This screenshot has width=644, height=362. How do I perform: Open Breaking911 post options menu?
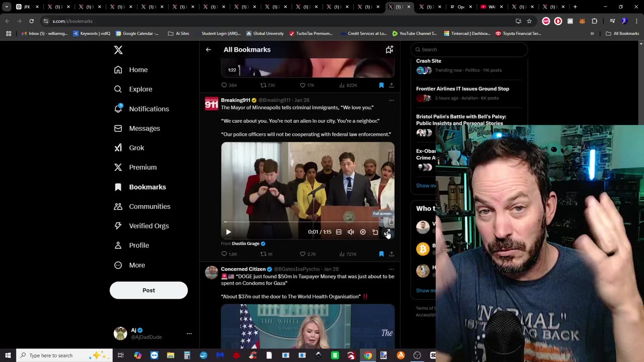click(x=391, y=100)
